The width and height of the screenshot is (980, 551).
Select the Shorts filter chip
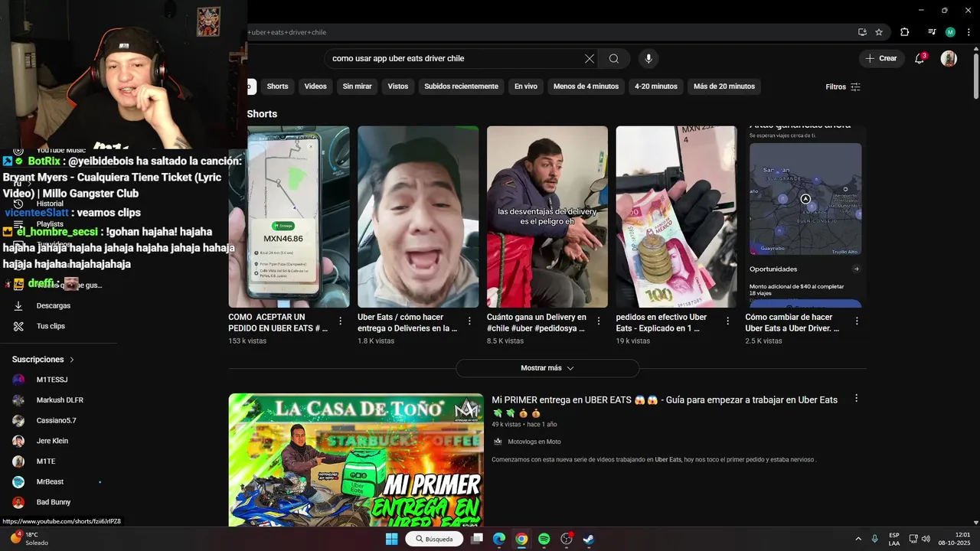[x=277, y=86]
